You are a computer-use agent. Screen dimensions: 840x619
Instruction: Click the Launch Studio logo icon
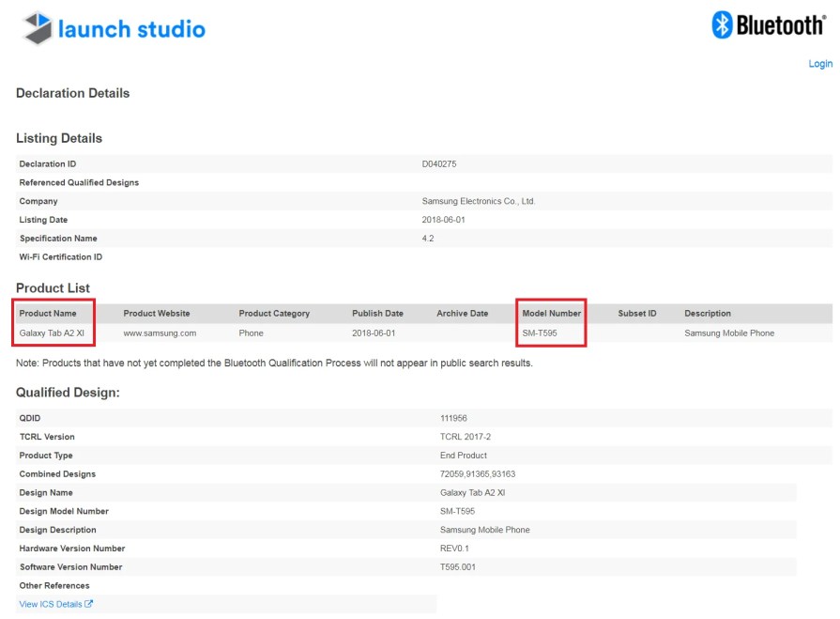[x=38, y=28]
